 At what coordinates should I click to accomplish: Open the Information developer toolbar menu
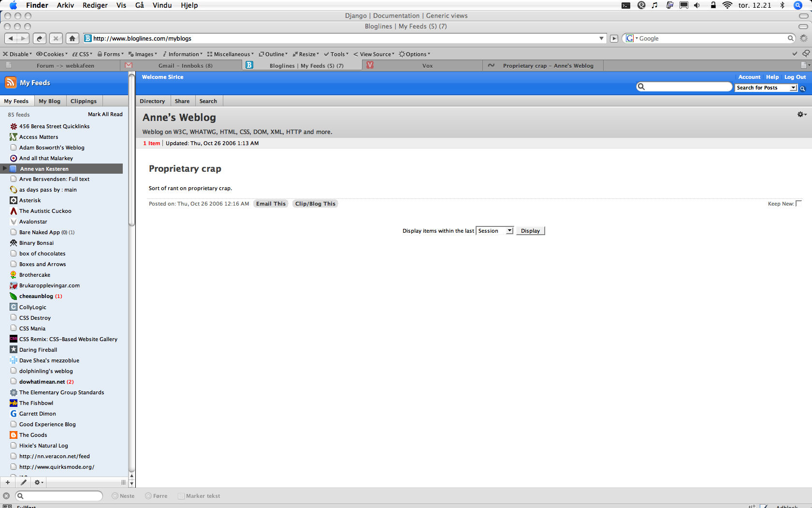(x=183, y=54)
